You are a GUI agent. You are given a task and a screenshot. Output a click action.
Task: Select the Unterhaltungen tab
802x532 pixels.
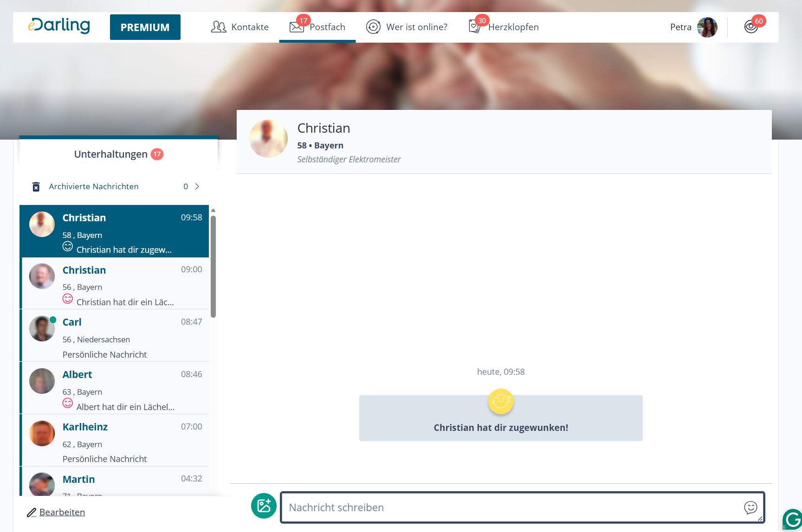tap(119, 154)
